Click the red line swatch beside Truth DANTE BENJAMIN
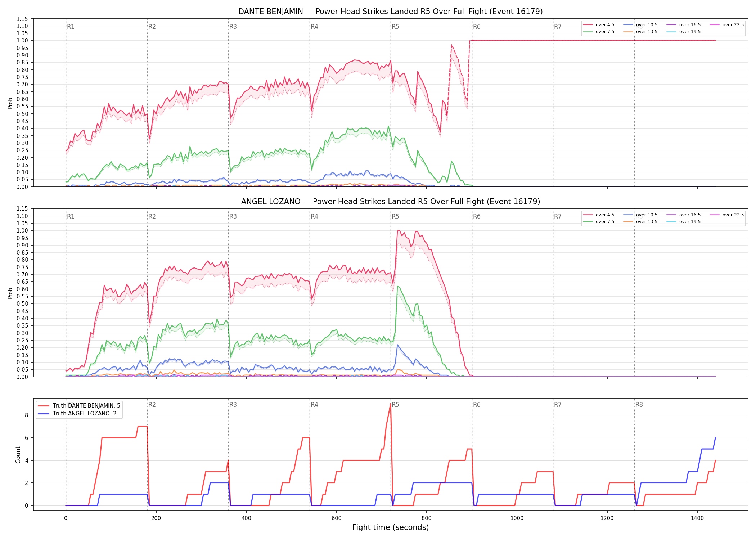Viewport: 756px width, 540px height. [44, 406]
